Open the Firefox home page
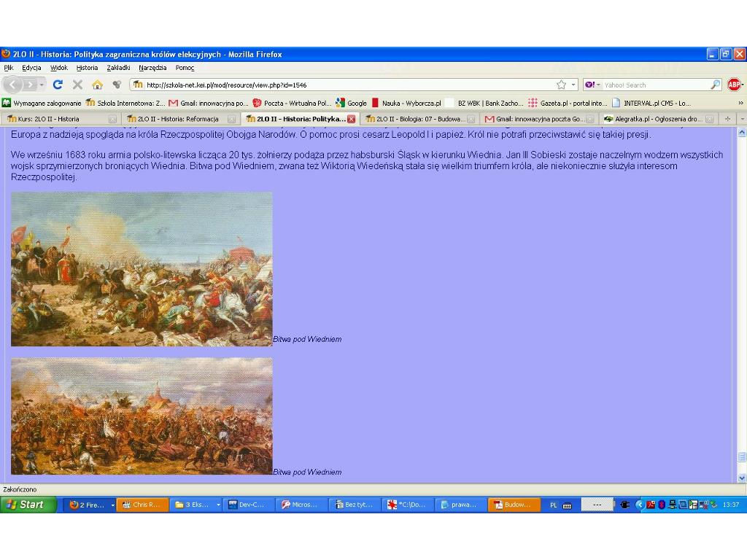Viewport: 747px width, 560px height. click(98, 85)
